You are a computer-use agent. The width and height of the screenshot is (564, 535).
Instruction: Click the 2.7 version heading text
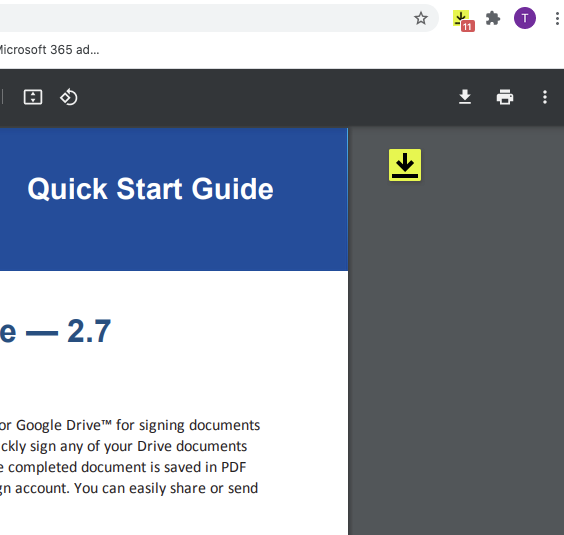[89, 331]
